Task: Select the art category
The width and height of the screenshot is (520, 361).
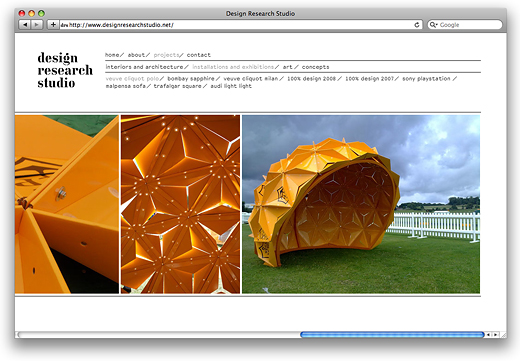Action: (287, 67)
